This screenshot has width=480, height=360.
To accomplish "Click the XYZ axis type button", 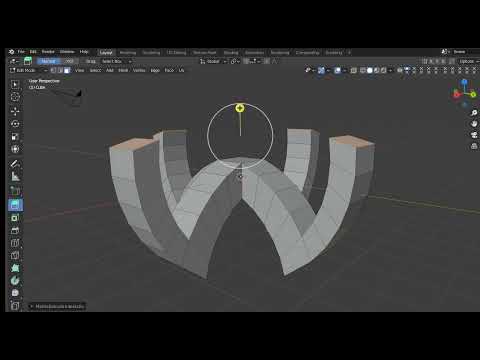I will (69, 61).
